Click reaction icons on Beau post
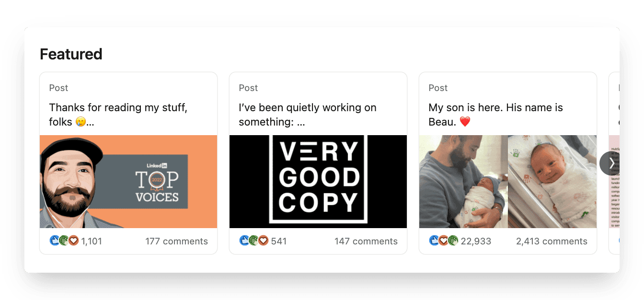The height and width of the screenshot is (300, 644). click(443, 241)
